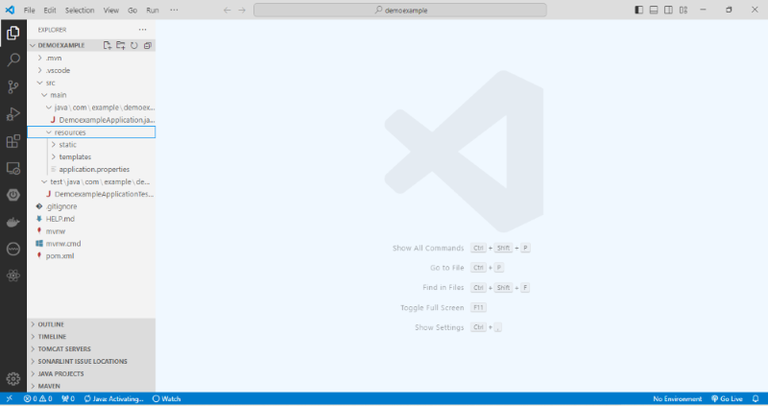Image resolution: width=768 pixels, height=406 pixels.
Task: Go back with the left arrow
Action: (x=227, y=10)
